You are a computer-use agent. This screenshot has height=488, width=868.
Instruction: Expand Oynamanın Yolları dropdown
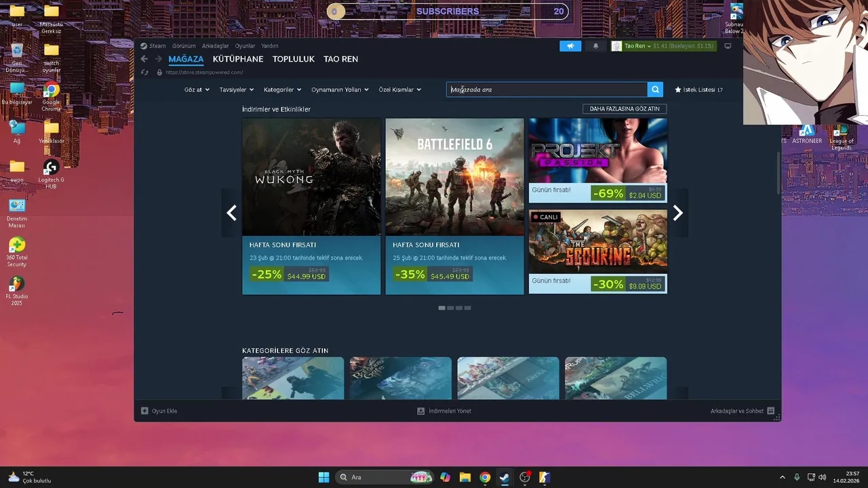click(x=340, y=89)
